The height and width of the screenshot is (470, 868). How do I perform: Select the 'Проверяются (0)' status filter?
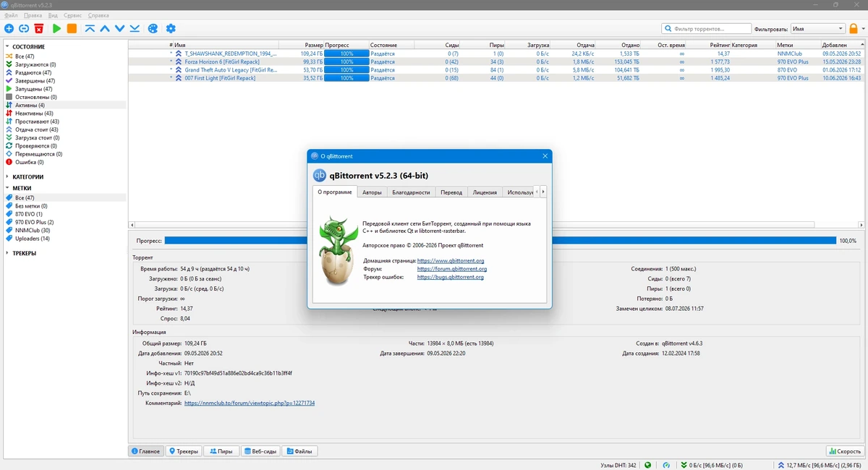click(35, 145)
